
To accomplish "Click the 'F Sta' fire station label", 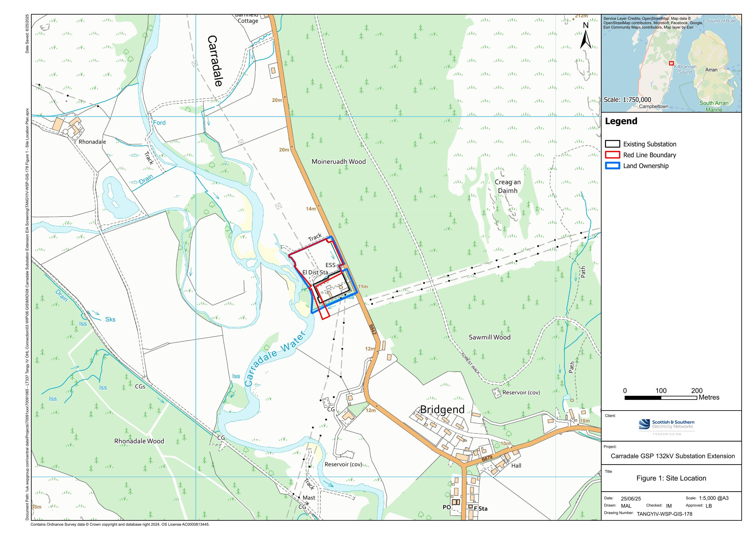I will tap(481, 509).
